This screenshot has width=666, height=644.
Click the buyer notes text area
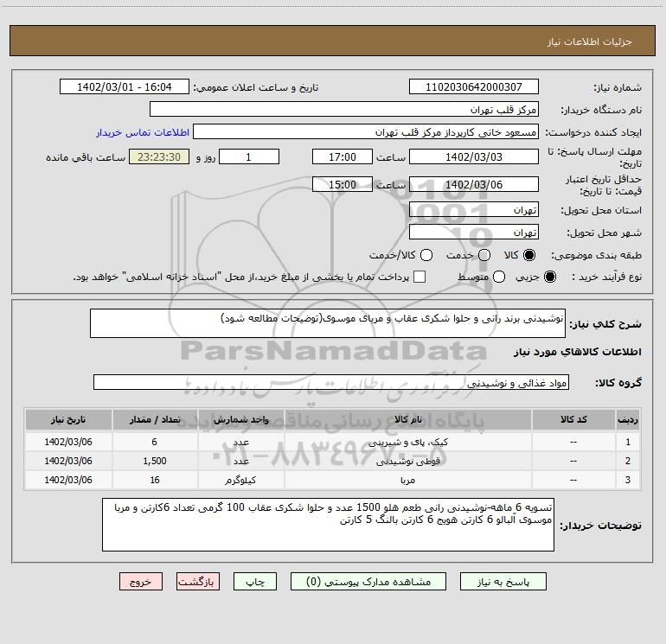[328, 525]
